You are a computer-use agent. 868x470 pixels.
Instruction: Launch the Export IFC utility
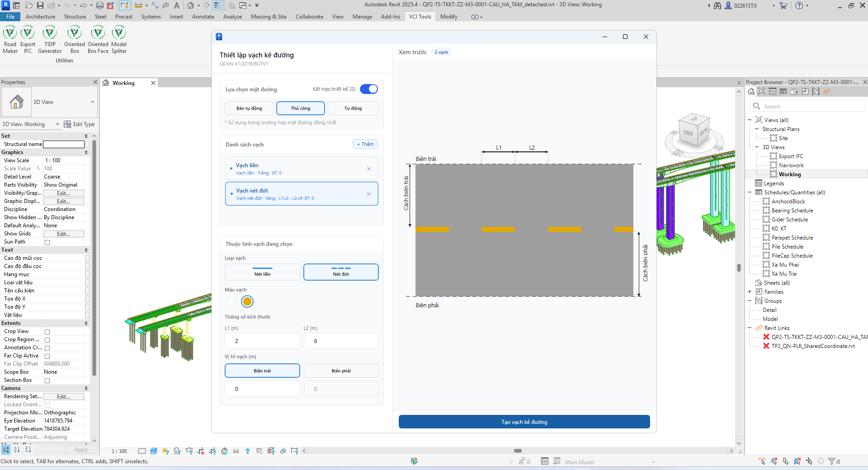tap(28, 40)
